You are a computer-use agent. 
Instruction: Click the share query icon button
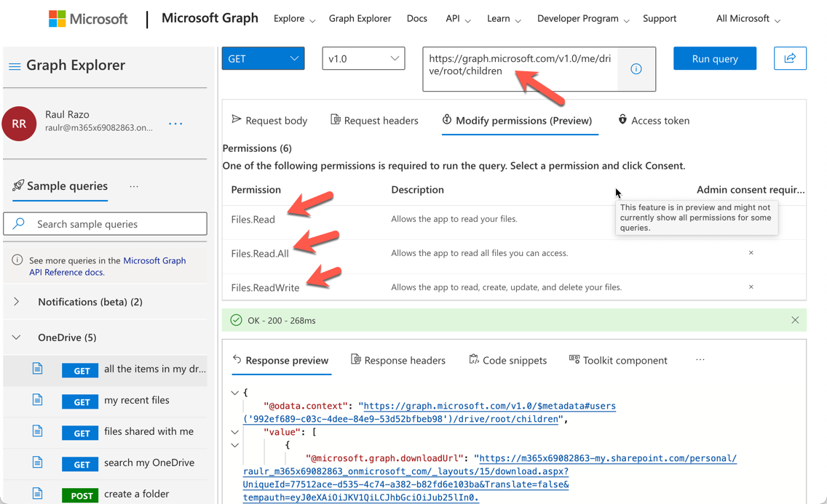[x=790, y=58]
